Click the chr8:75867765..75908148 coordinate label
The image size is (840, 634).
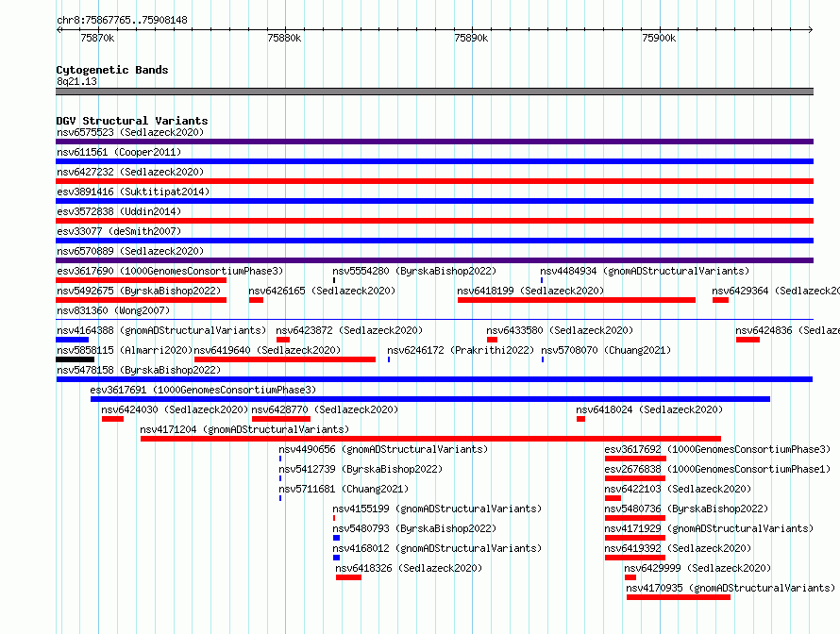point(122,21)
